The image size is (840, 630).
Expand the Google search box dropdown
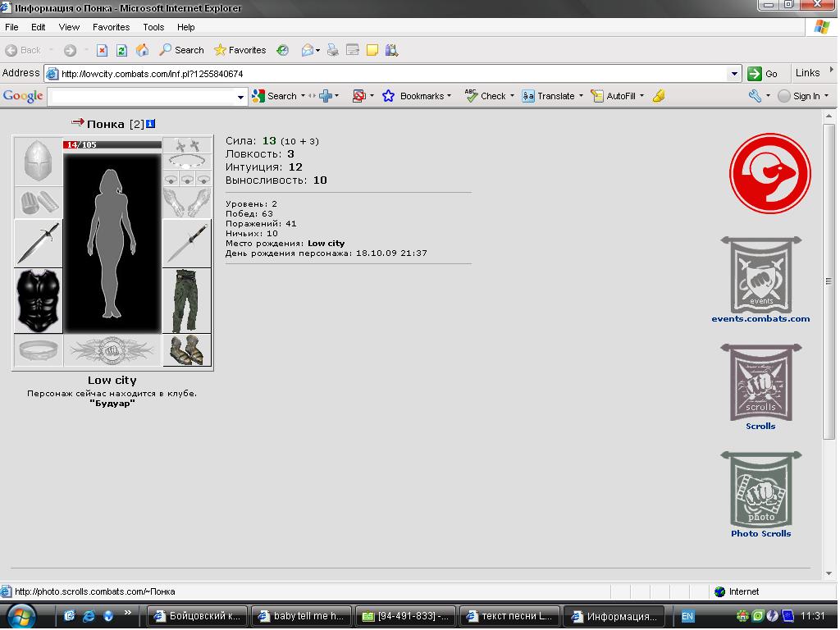pyautogui.click(x=240, y=97)
